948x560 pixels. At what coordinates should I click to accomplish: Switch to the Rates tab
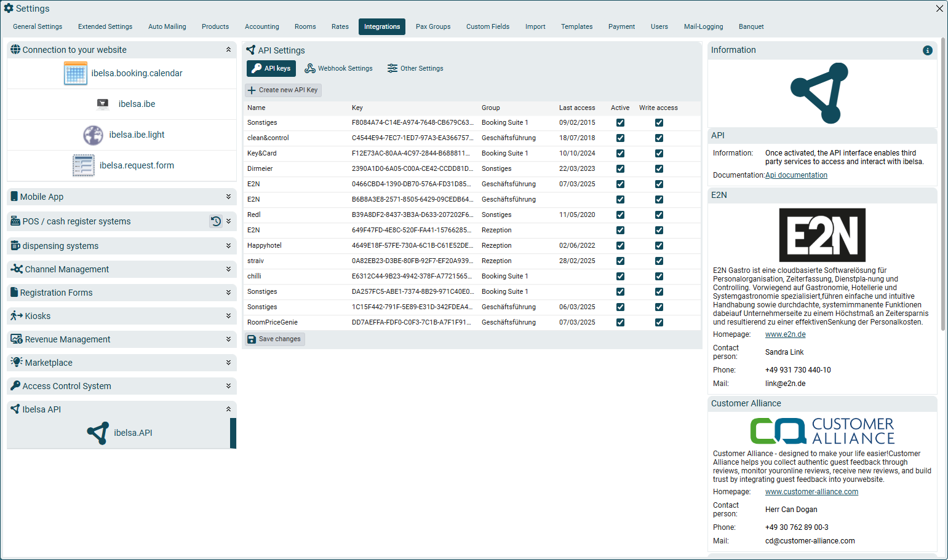340,26
